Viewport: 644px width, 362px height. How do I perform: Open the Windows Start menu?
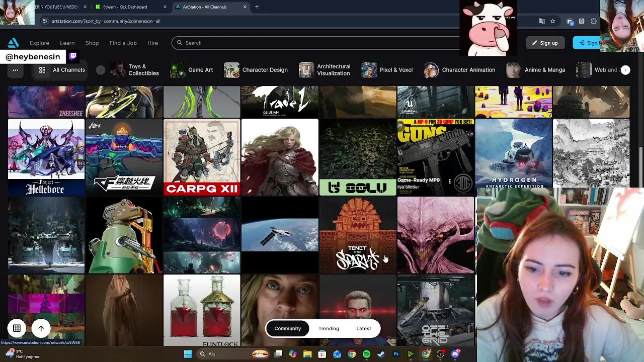point(188,354)
